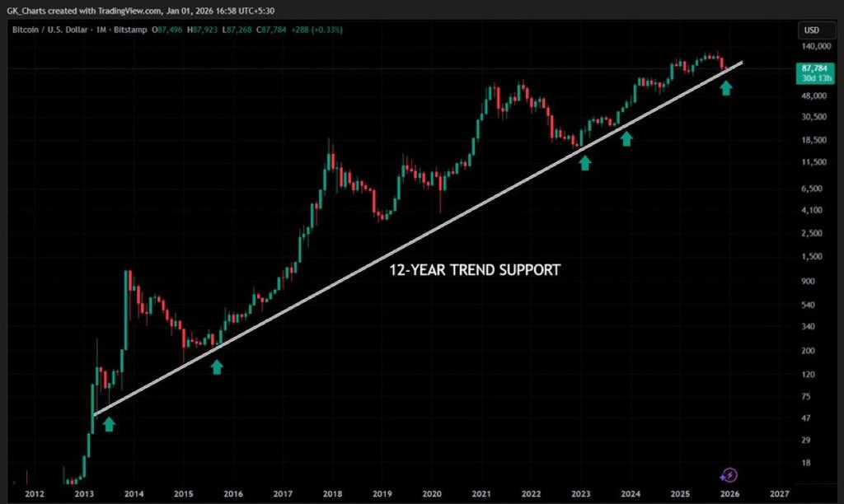844x504 pixels.
Task: Click the green arrow marker before 2024
Action: pos(627,138)
